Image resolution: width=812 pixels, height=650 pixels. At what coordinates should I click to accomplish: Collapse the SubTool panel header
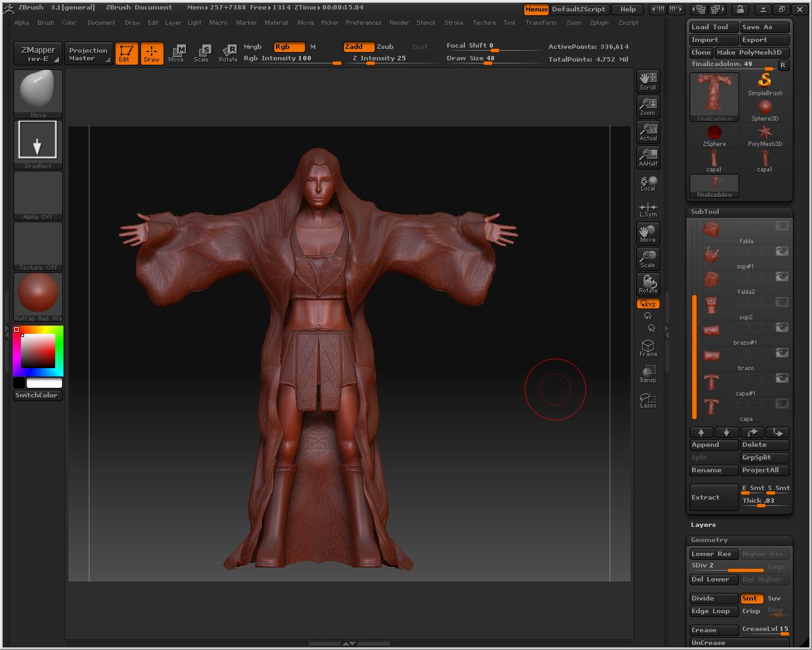pyautogui.click(x=705, y=212)
